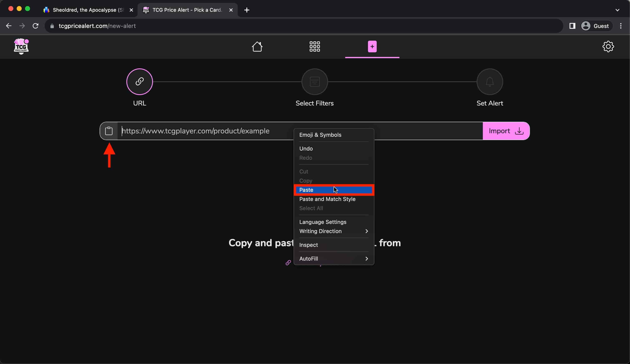Click the lock site info icon
The height and width of the screenshot is (364, 630).
click(52, 26)
